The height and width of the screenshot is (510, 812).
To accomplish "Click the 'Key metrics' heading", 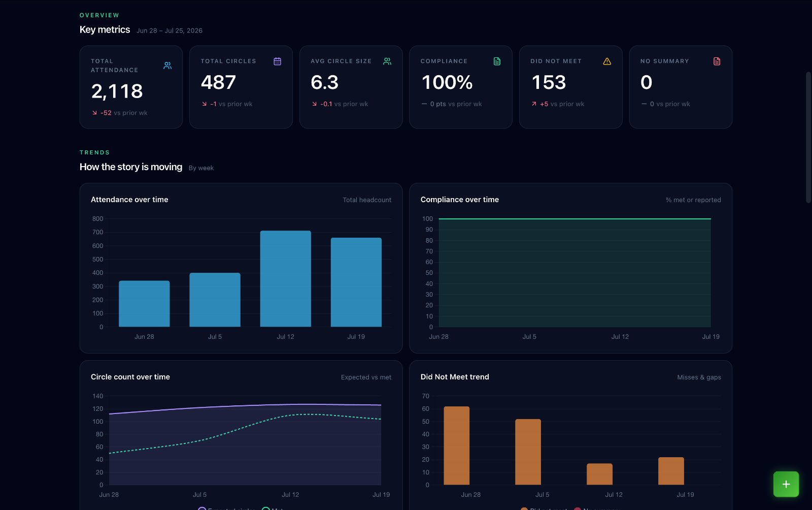I will pyautogui.click(x=105, y=29).
